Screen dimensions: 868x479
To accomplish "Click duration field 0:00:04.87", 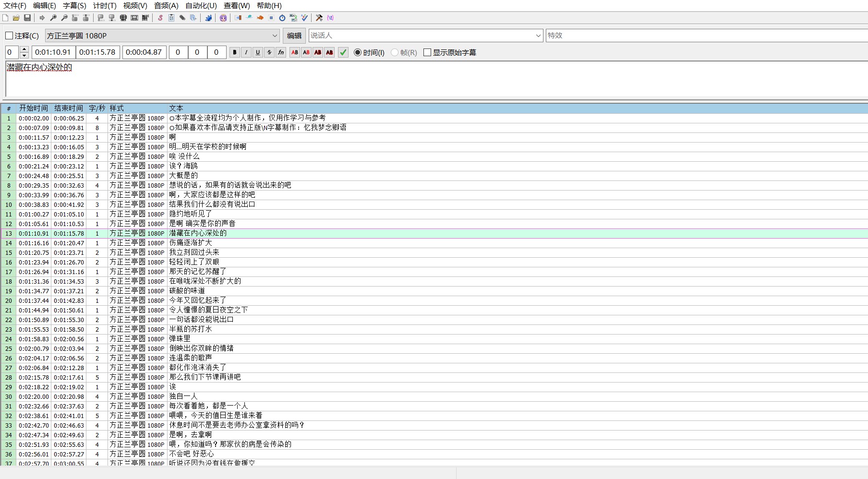I will [144, 52].
